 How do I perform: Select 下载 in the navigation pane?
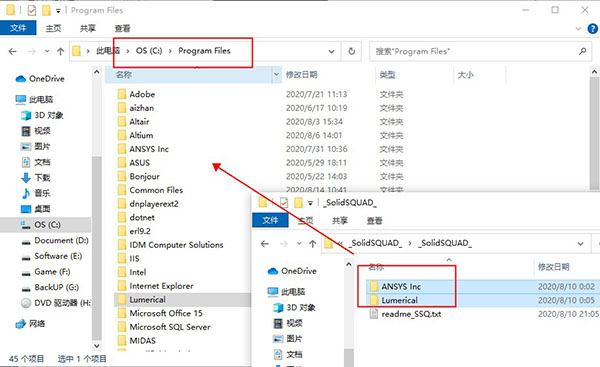[35, 178]
